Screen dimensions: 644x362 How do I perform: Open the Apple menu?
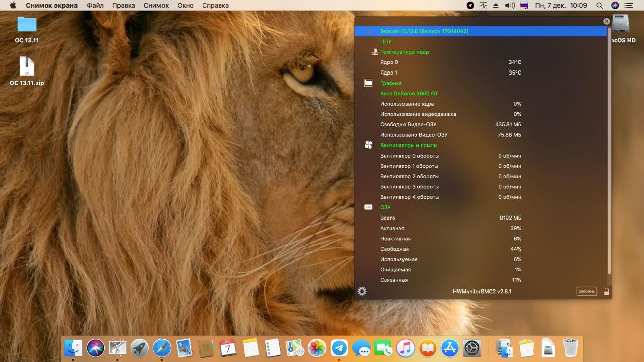tap(13, 5)
